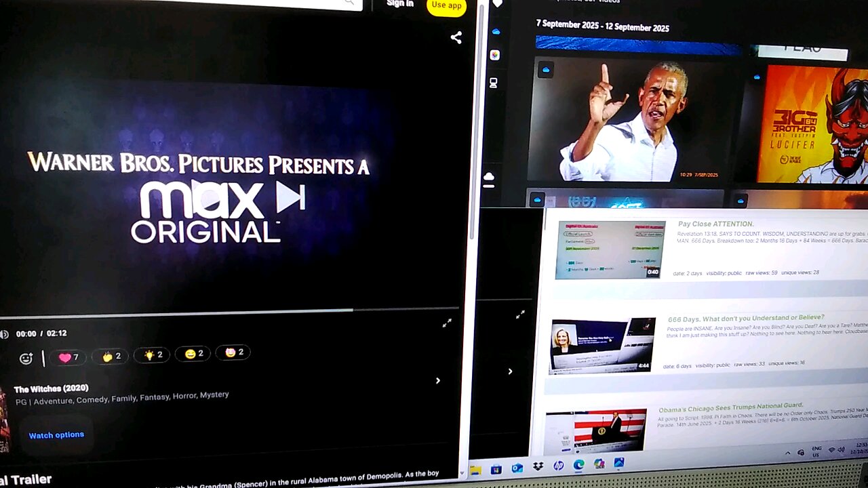Click the ENG US language indicator

coord(816,451)
